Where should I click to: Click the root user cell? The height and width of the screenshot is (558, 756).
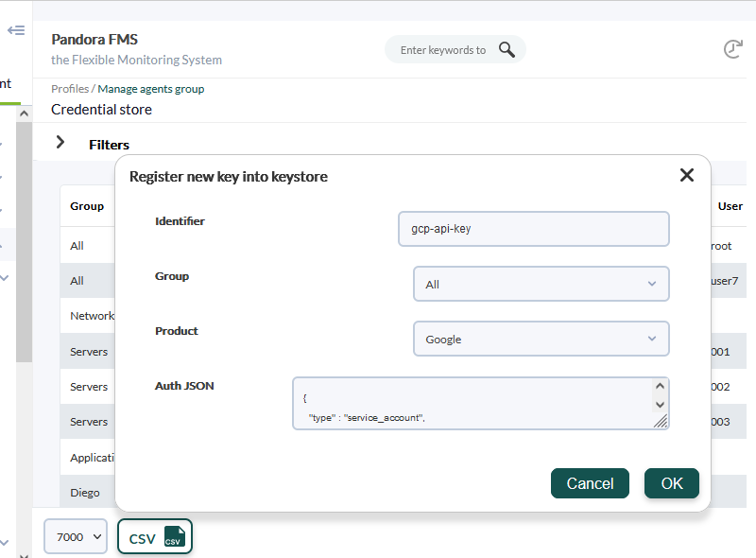click(721, 246)
